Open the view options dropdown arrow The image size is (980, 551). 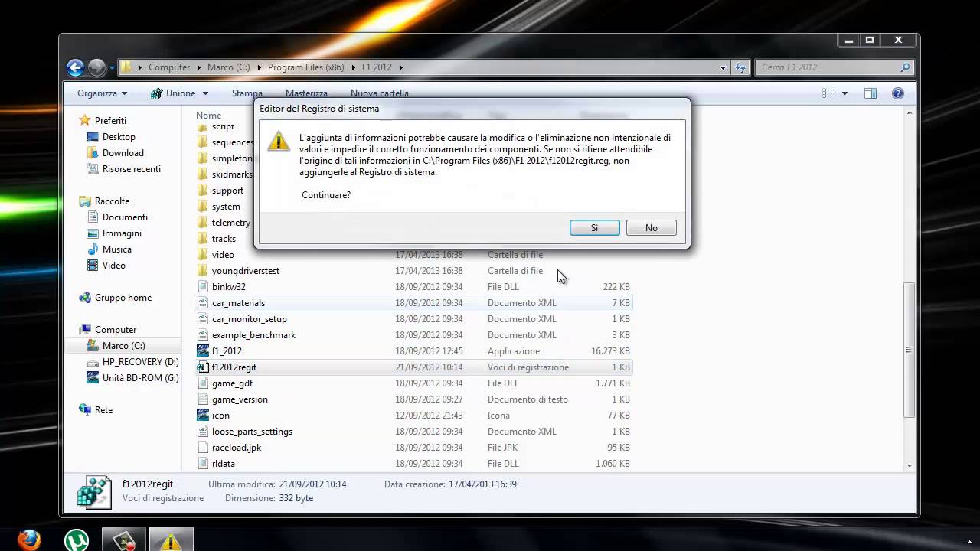pyautogui.click(x=845, y=93)
